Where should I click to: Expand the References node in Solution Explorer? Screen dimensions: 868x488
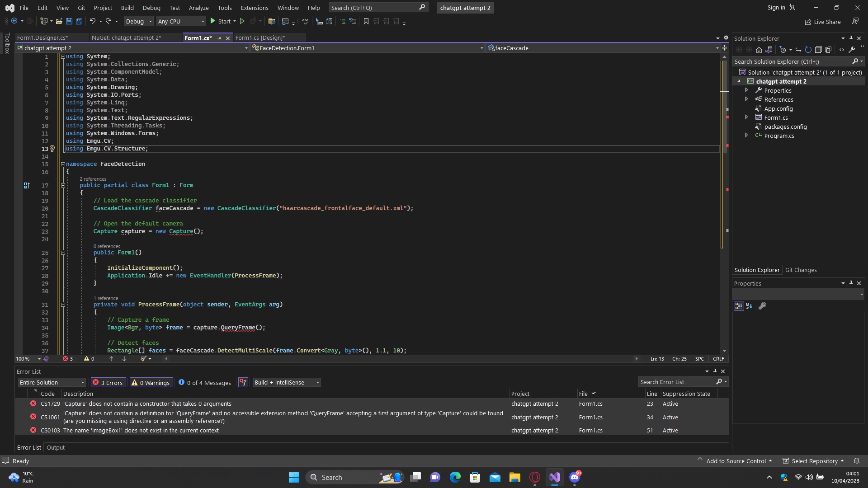tap(746, 99)
